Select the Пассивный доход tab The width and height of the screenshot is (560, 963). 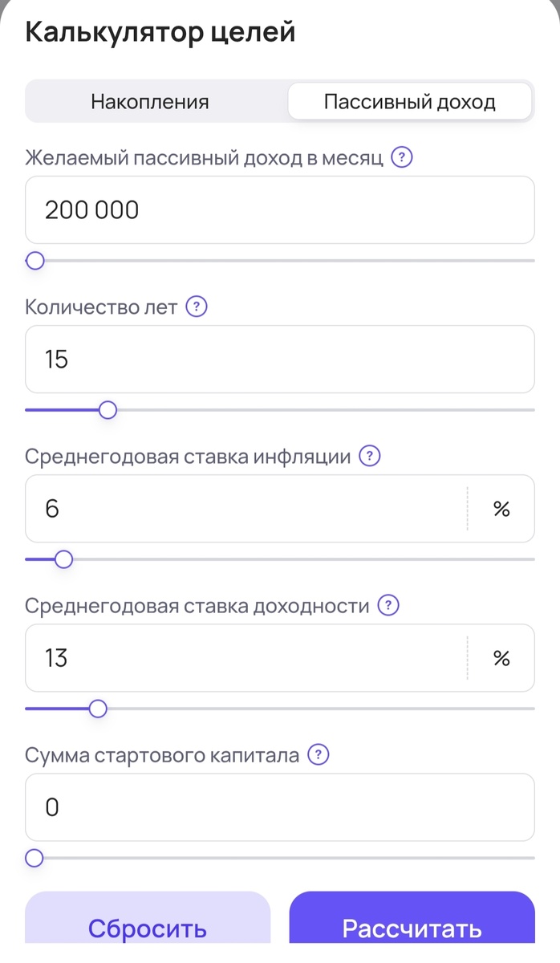coord(409,100)
